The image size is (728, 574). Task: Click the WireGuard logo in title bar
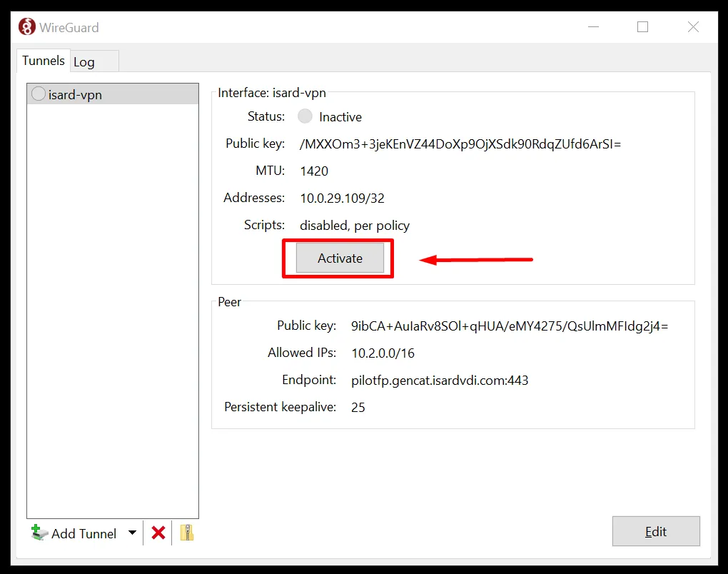point(27,27)
